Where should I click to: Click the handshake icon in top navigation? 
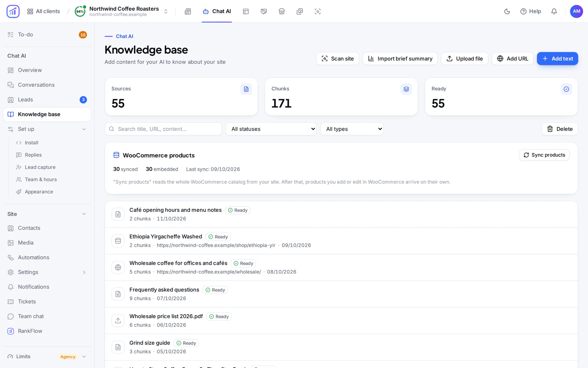coord(264,11)
